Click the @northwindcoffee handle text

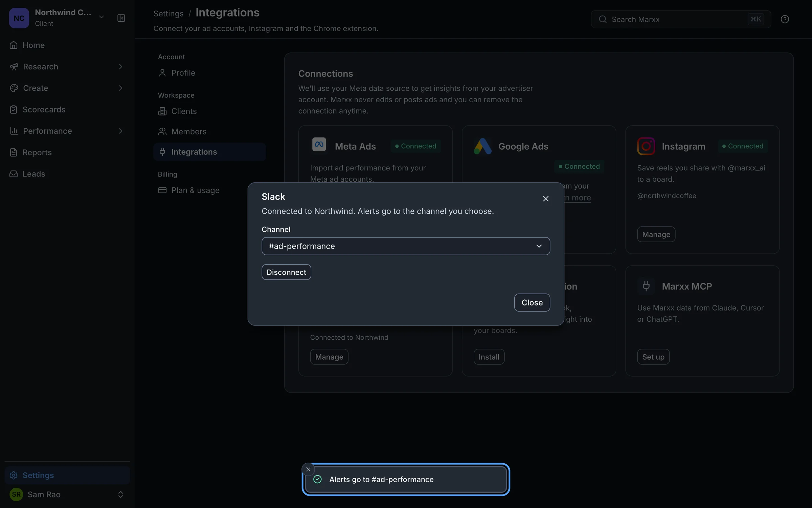click(x=667, y=196)
